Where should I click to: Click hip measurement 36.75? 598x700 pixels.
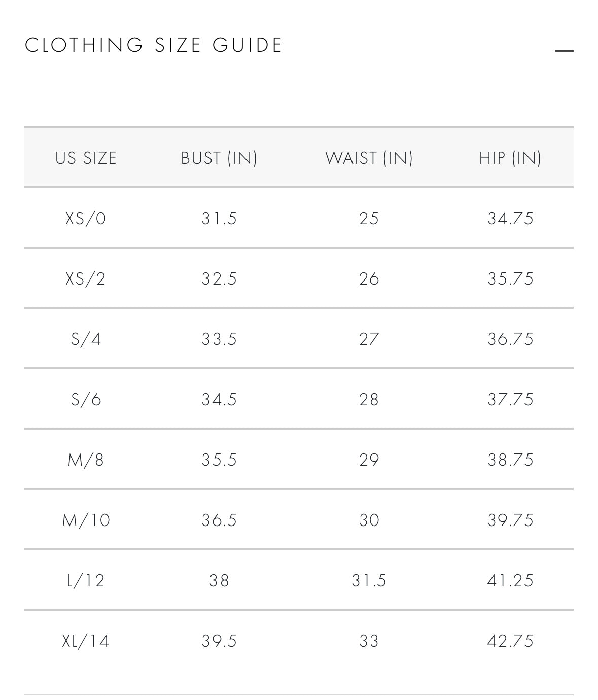[x=510, y=339]
